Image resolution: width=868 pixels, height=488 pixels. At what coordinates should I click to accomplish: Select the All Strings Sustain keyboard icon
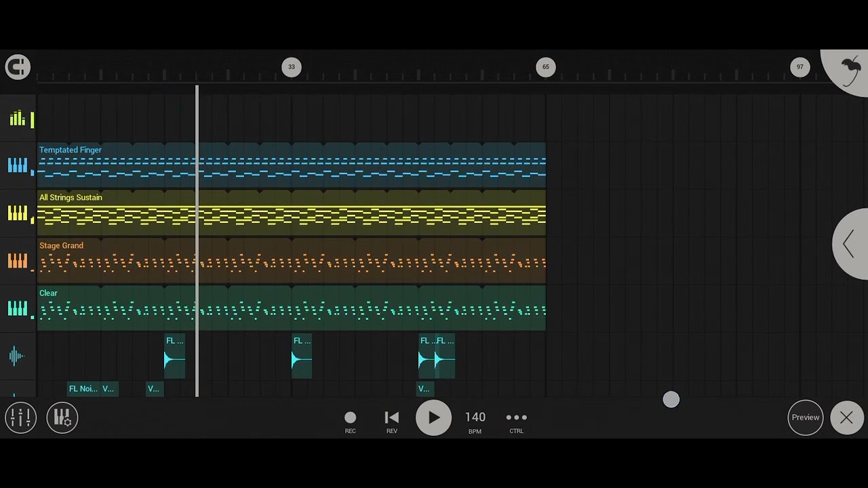(x=19, y=213)
